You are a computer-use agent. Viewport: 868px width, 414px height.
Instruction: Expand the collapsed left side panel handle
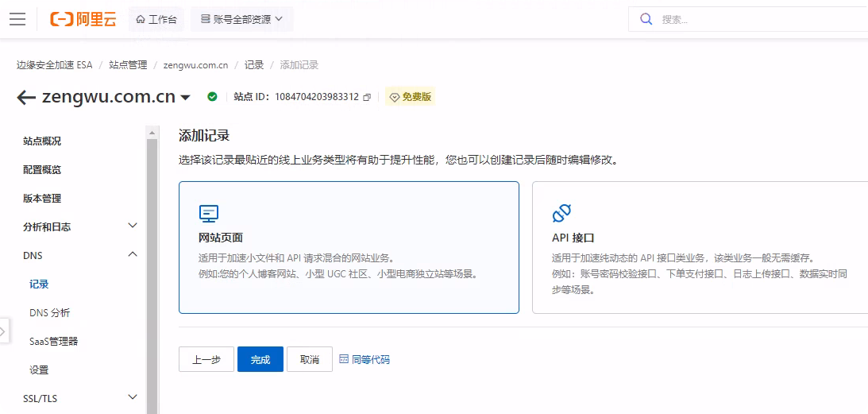point(4,331)
